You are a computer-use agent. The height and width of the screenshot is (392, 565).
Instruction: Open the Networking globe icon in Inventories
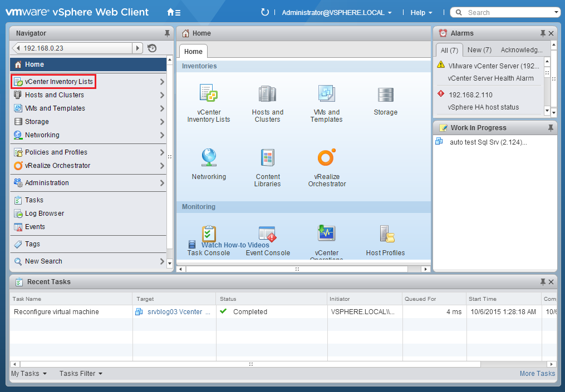pyautogui.click(x=209, y=157)
